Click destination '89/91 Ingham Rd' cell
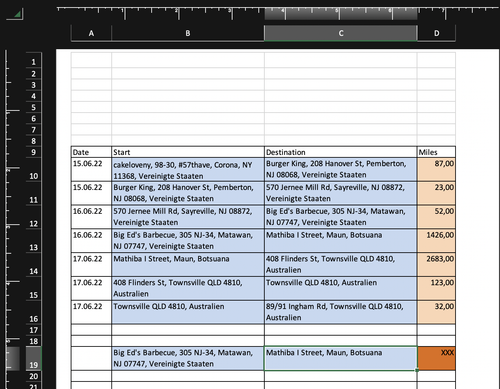This screenshot has height=389, width=500. click(x=341, y=312)
